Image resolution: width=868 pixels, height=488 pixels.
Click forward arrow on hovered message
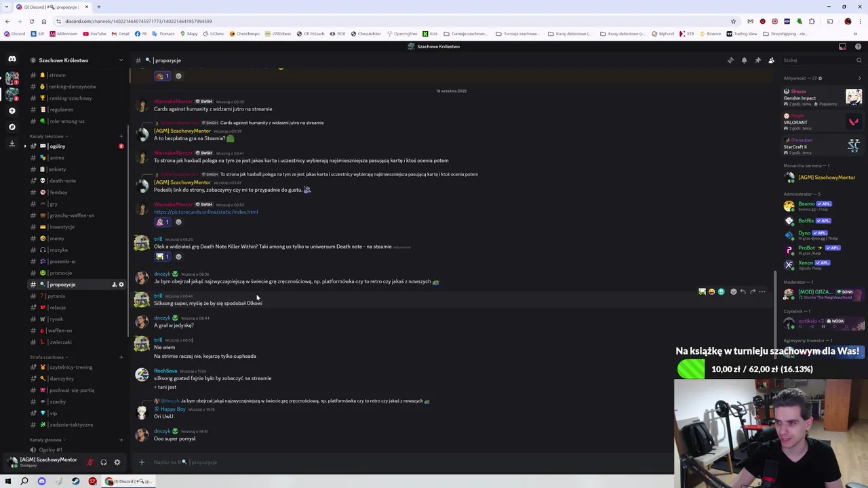pos(752,291)
